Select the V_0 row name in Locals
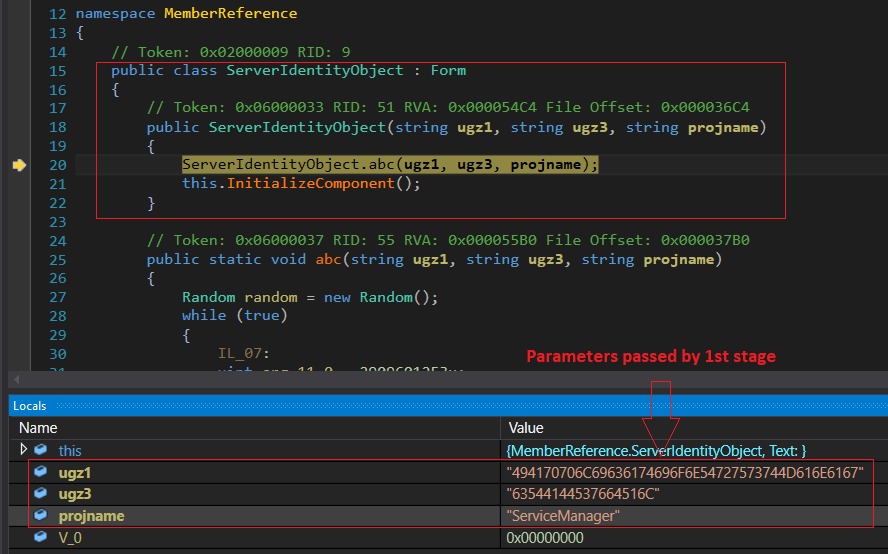888x554 pixels. 70,538
